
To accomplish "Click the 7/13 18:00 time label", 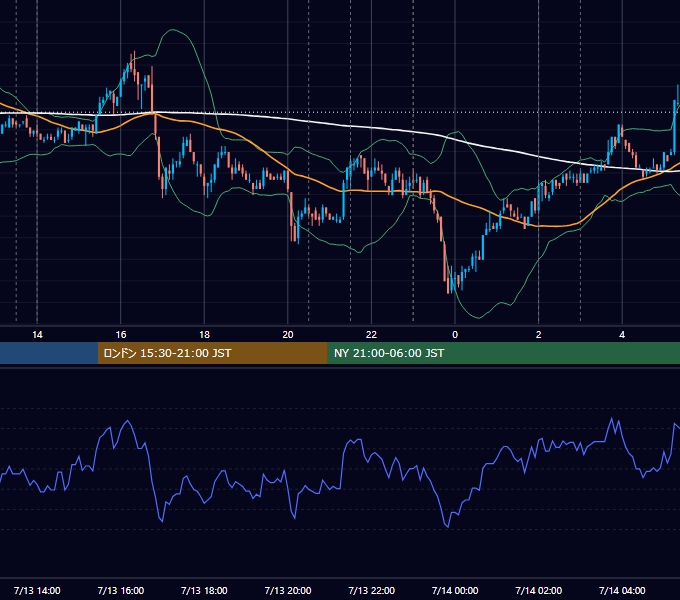I will pyautogui.click(x=204, y=590).
